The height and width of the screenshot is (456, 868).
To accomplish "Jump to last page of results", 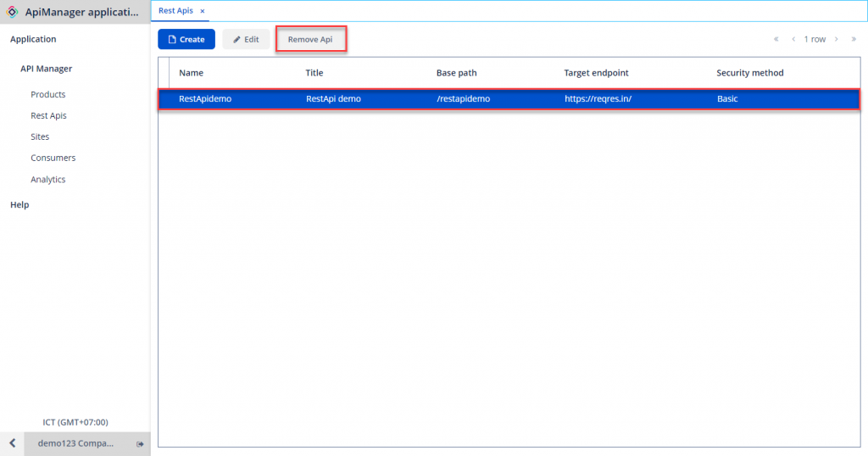I will pos(854,39).
